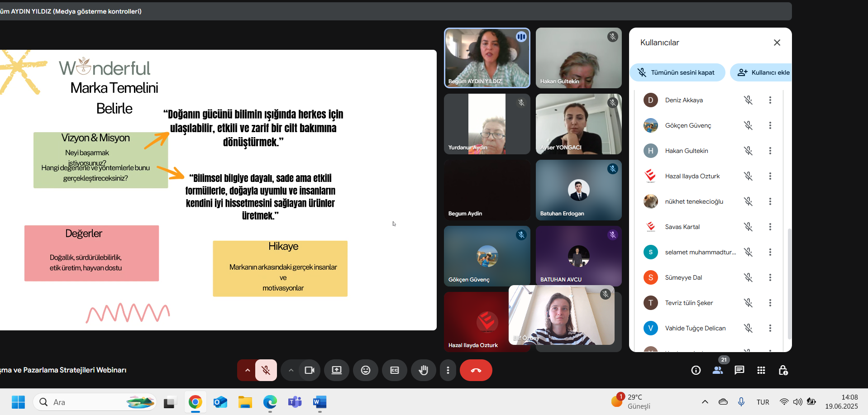
Task: Open the three-dot more options menu
Action: click(448, 370)
